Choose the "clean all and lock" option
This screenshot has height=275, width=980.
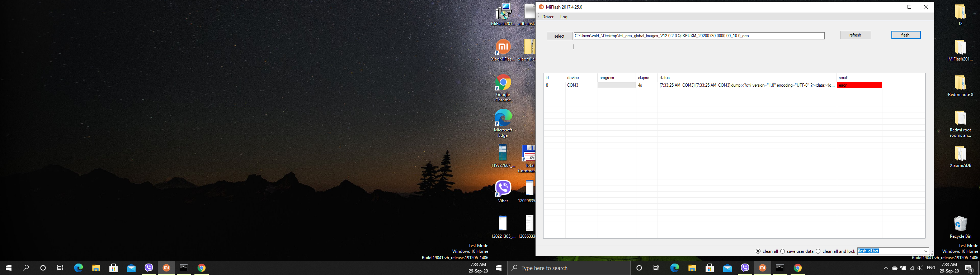click(x=818, y=251)
